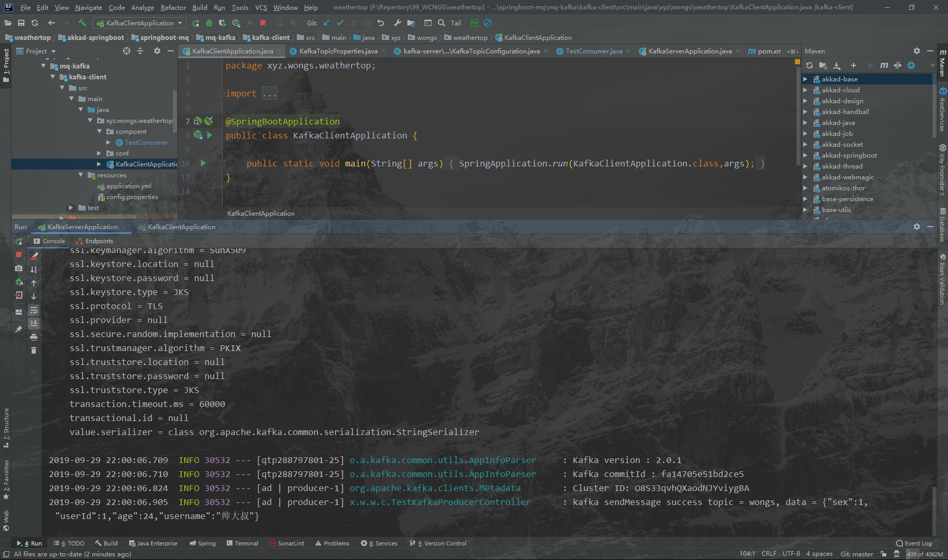Open the Spring tool window
The width and height of the screenshot is (948, 560).
(x=202, y=543)
